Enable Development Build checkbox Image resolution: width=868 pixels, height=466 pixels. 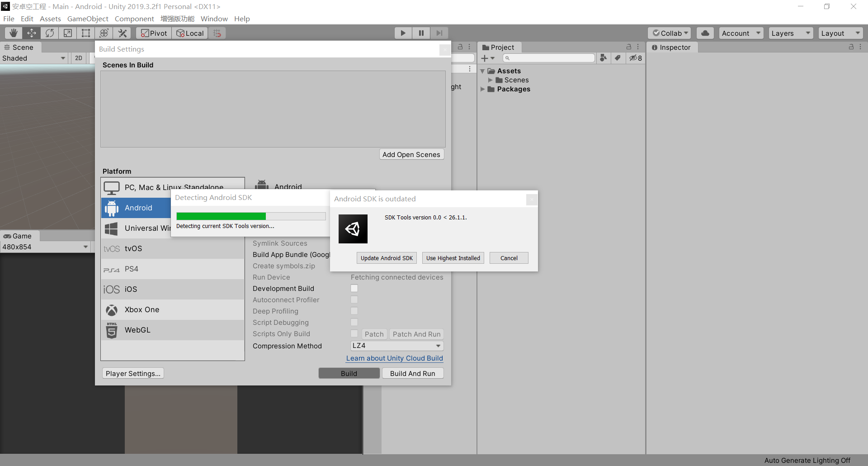coord(354,288)
